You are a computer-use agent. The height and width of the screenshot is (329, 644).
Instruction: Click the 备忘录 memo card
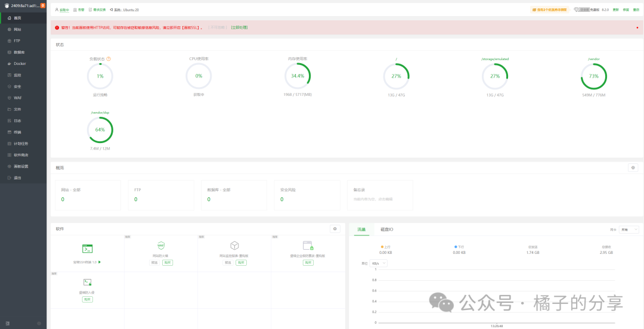(x=380, y=195)
